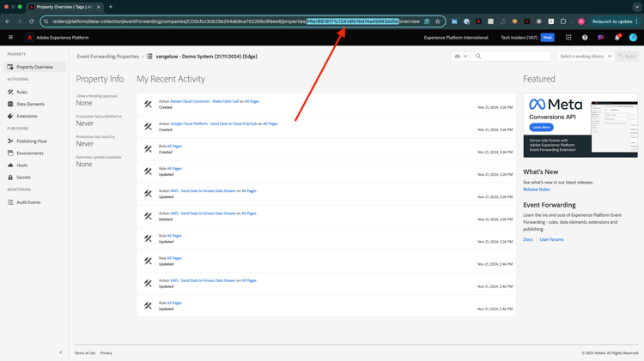Expand the browser tab list chevron

[637, 7]
